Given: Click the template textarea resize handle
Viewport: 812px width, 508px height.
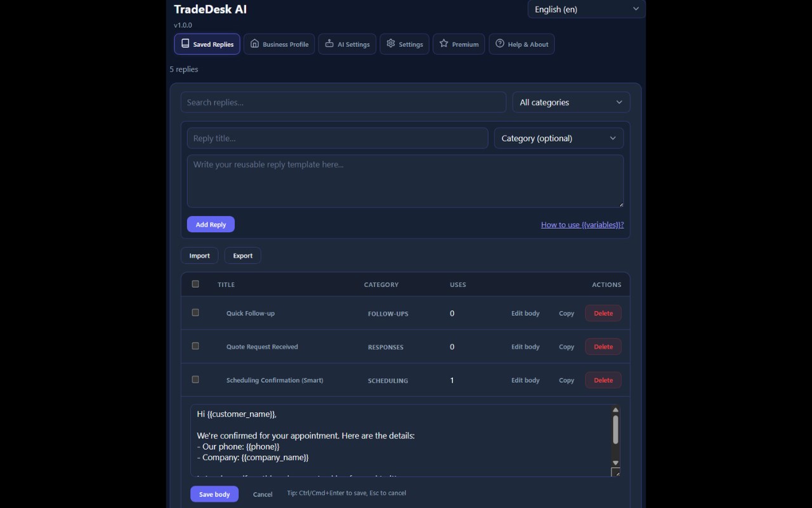Looking at the screenshot, I should click(620, 204).
